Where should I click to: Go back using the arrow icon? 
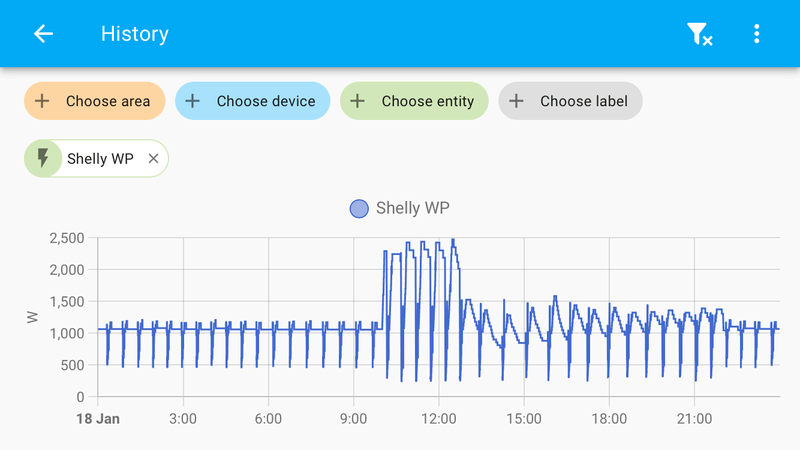click(43, 34)
